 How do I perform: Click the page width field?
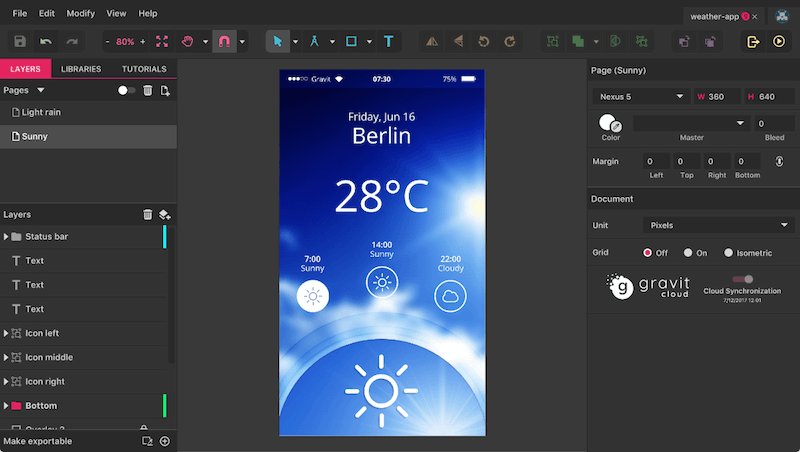tap(717, 96)
